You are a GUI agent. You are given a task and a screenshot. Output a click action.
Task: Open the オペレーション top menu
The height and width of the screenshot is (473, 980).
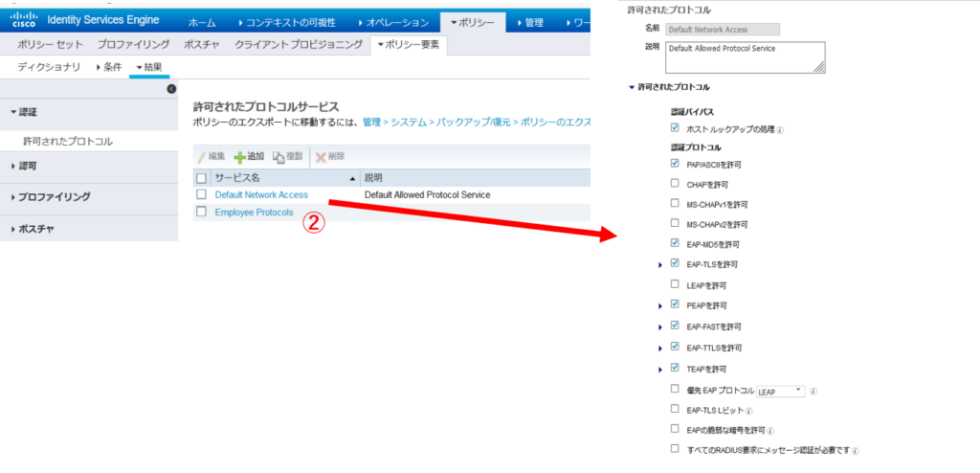(392, 22)
